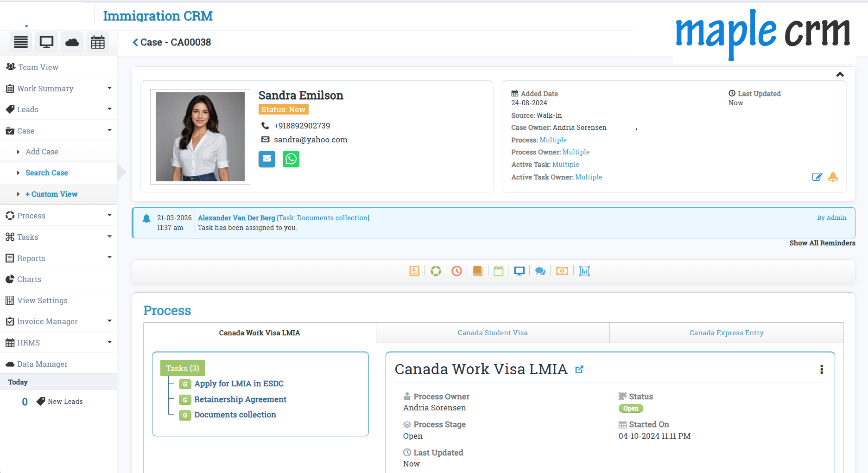
Task: Click the orange reminder bell icon
Action: (x=833, y=177)
